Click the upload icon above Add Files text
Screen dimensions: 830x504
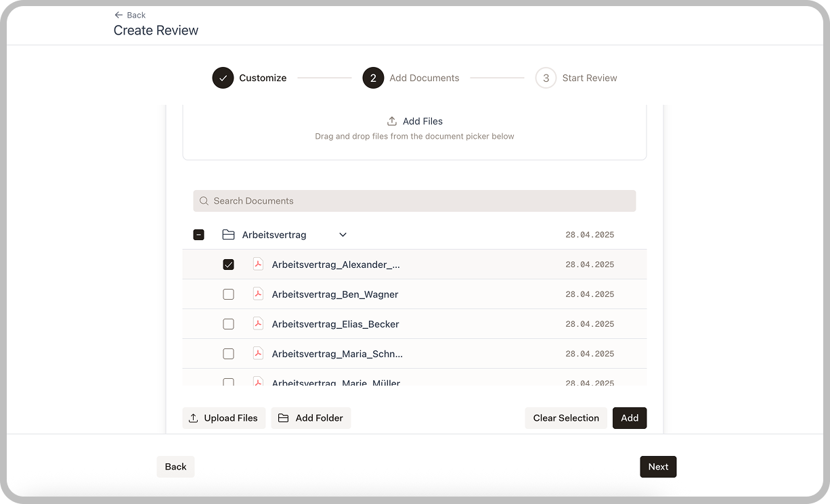[391, 120]
